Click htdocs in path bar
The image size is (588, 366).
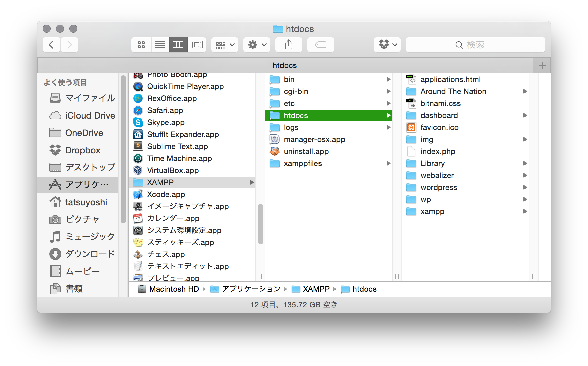click(359, 289)
